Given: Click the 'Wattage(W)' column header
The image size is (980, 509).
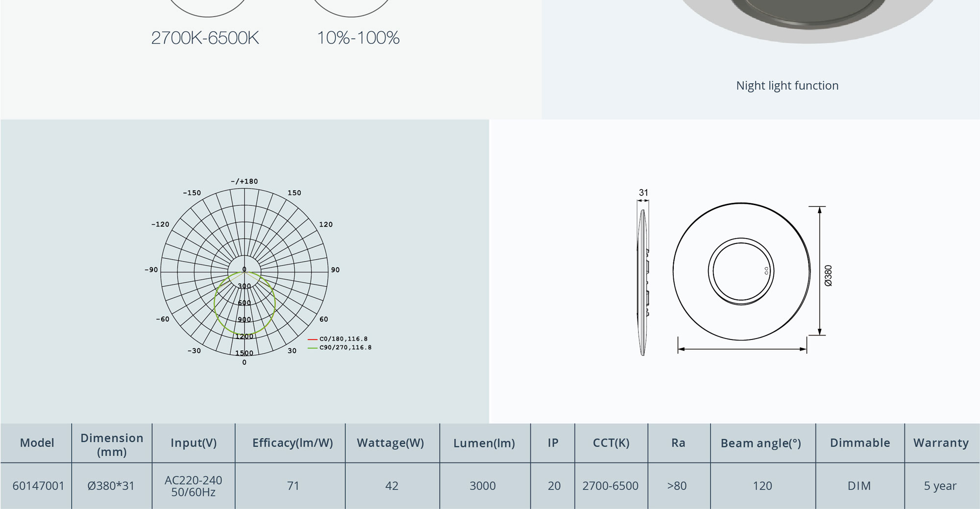Looking at the screenshot, I should (x=391, y=443).
